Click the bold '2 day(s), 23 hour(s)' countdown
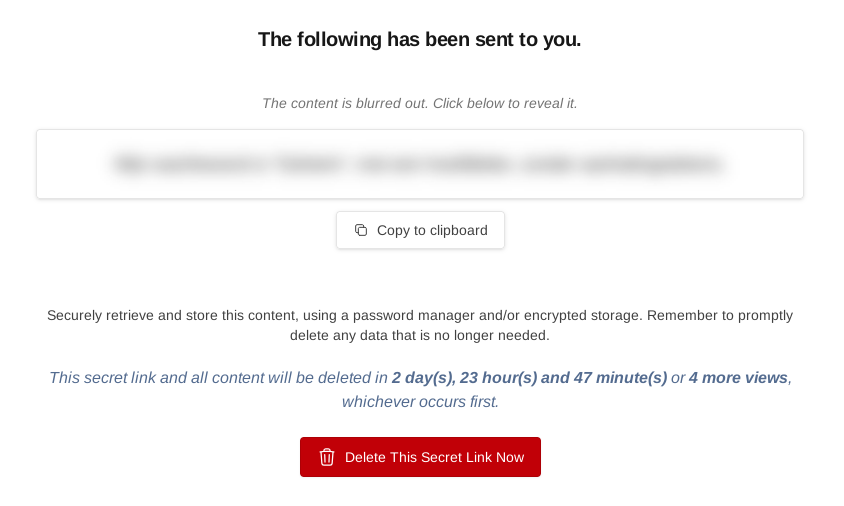This screenshot has height=506, width=844. 465,378
